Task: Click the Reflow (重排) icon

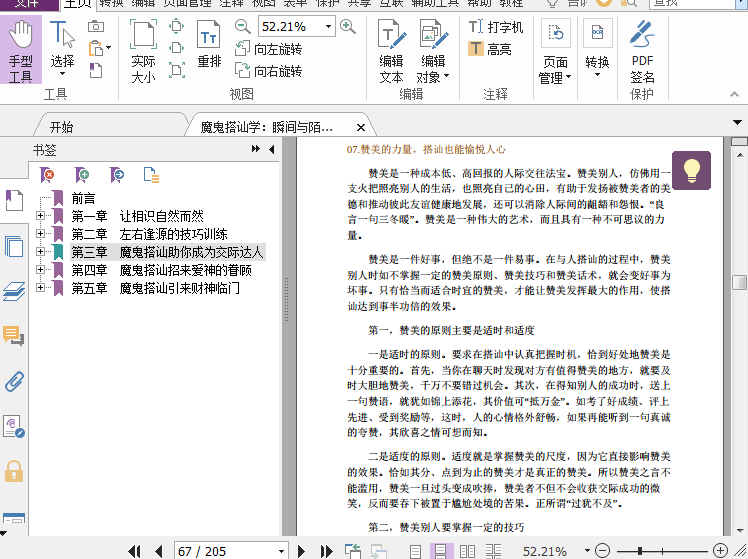Action: 208,47
